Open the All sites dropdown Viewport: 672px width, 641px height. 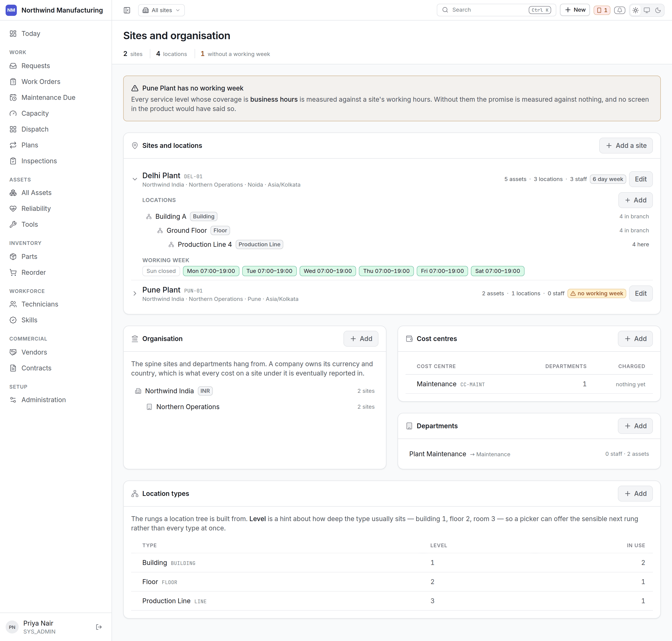161,10
